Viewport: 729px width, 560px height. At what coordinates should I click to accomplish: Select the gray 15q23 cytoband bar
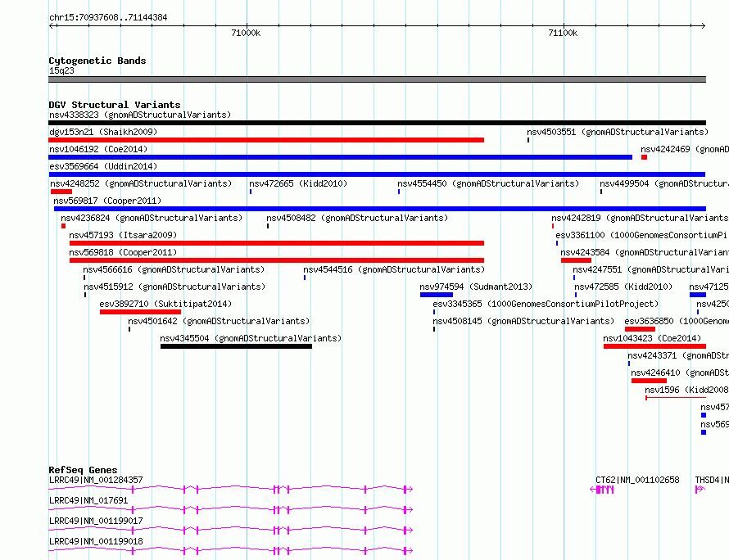click(x=377, y=79)
